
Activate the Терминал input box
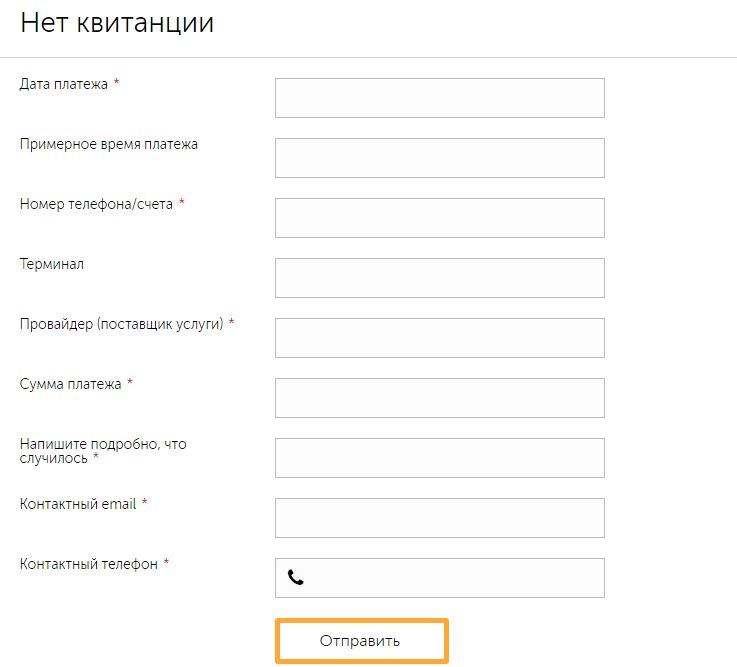[x=439, y=278]
